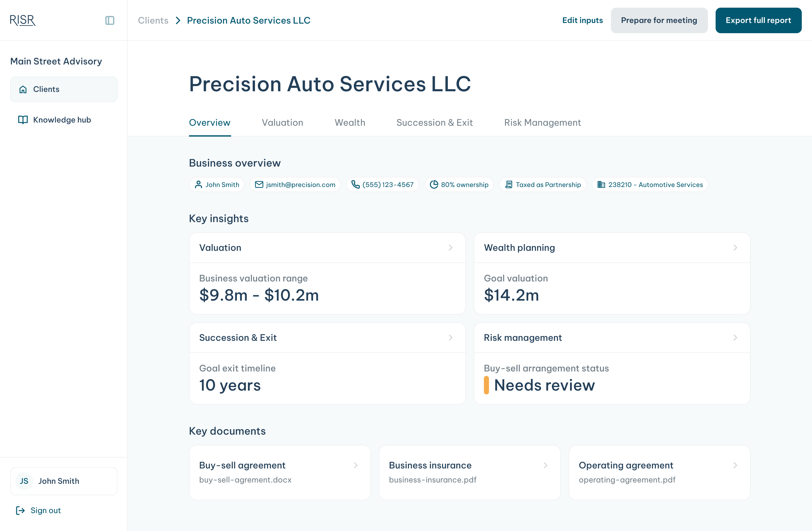Click the phone icon by (555) 123-4567
Viewport: 812px width, 531px height.
[x=356, y=184]
